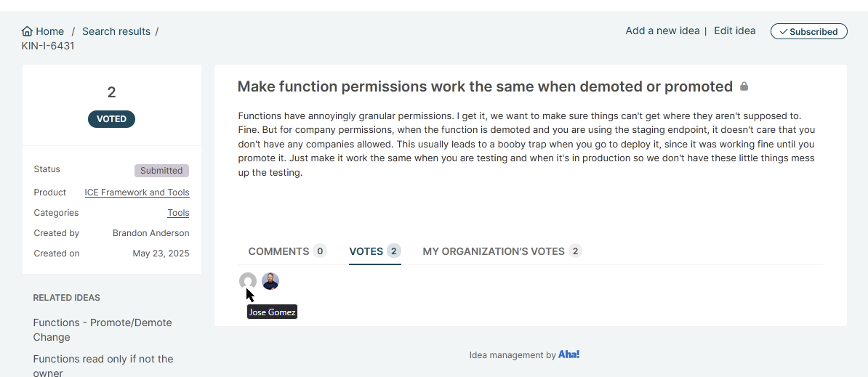The width and height of the screenshot is (868, 377).
Task: Click the vote count number 2
Action: tap(111, 92)
